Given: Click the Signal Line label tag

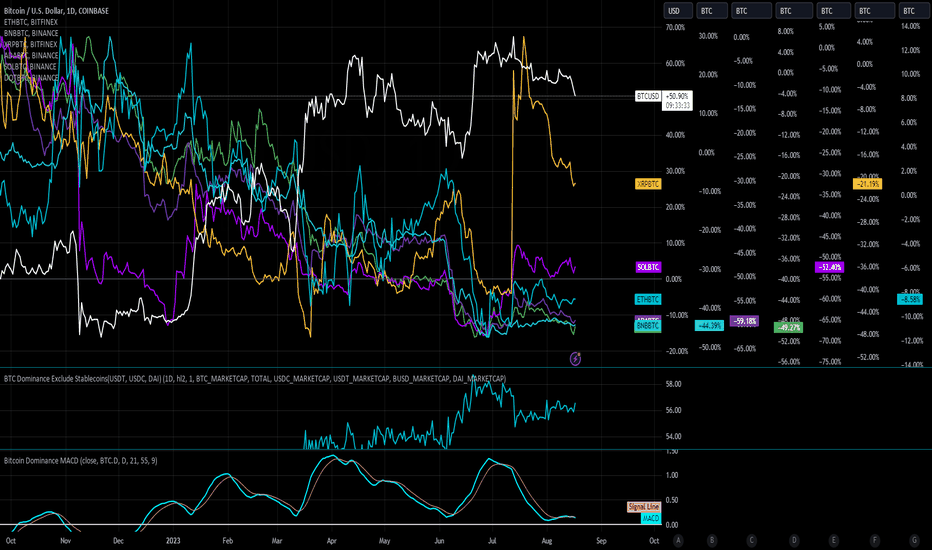Looking at the screenshot, I should 644,507.
